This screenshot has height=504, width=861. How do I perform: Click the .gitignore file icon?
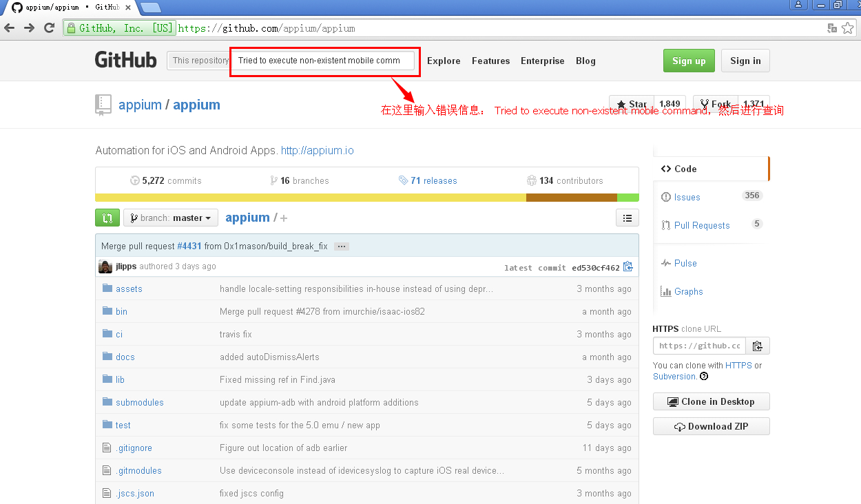click(107, 448)
